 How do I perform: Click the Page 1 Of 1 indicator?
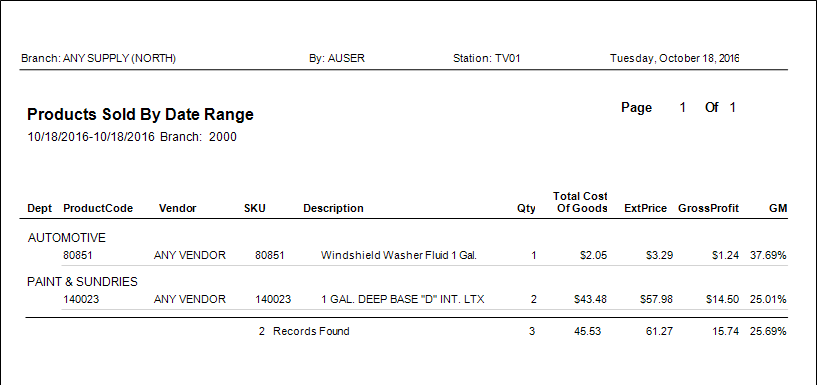coord(678,108)
